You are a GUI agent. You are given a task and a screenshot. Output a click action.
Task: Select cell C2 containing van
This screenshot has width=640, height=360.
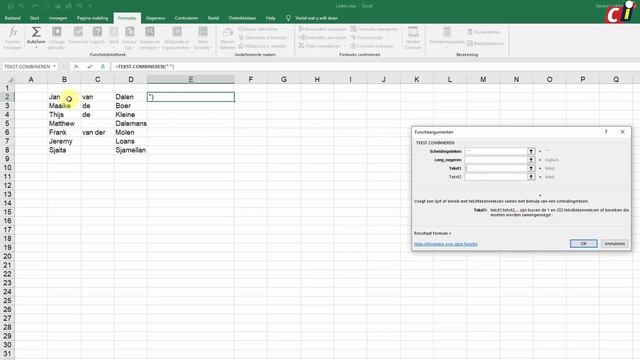click(x=98, y=97)
